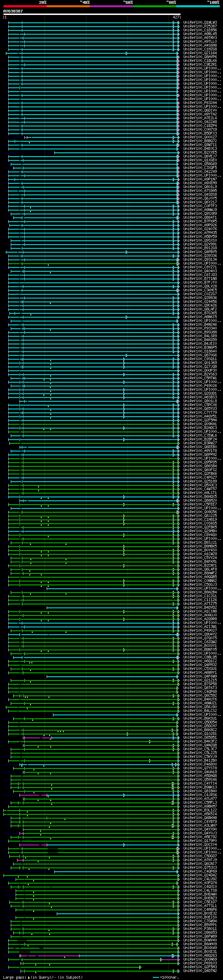Open the UniRef100_C4QP69 subject entry

click(x=200, y=871)
